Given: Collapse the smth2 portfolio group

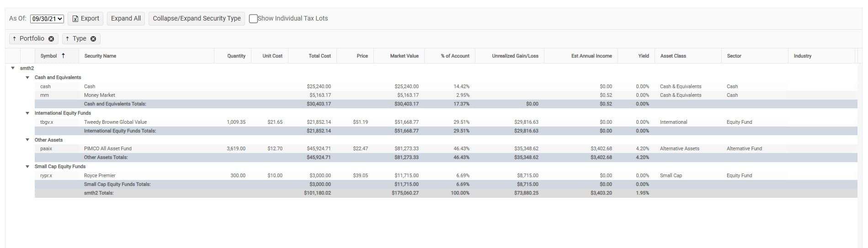Looking at the screenshot, I should tap(13, 68).
